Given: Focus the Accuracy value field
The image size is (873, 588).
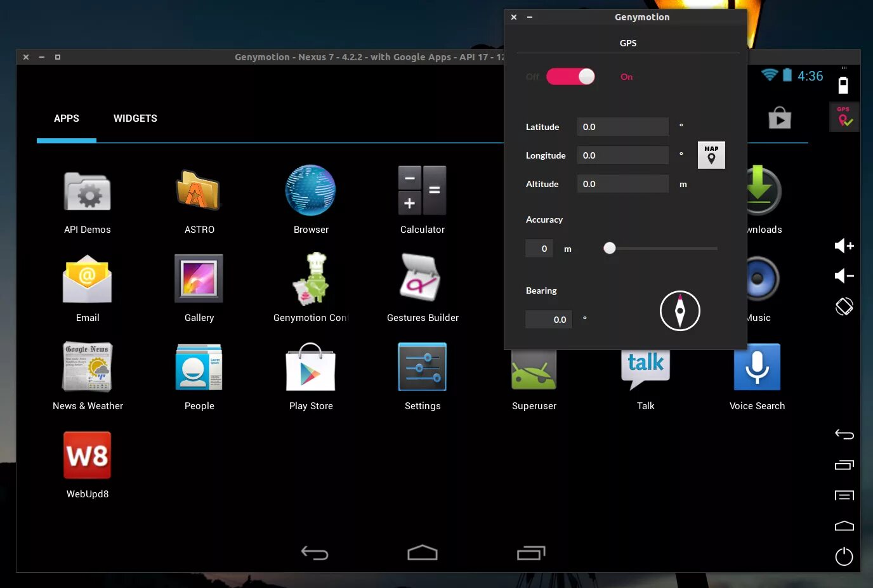Looking at the screenshot, I should 539,249.
